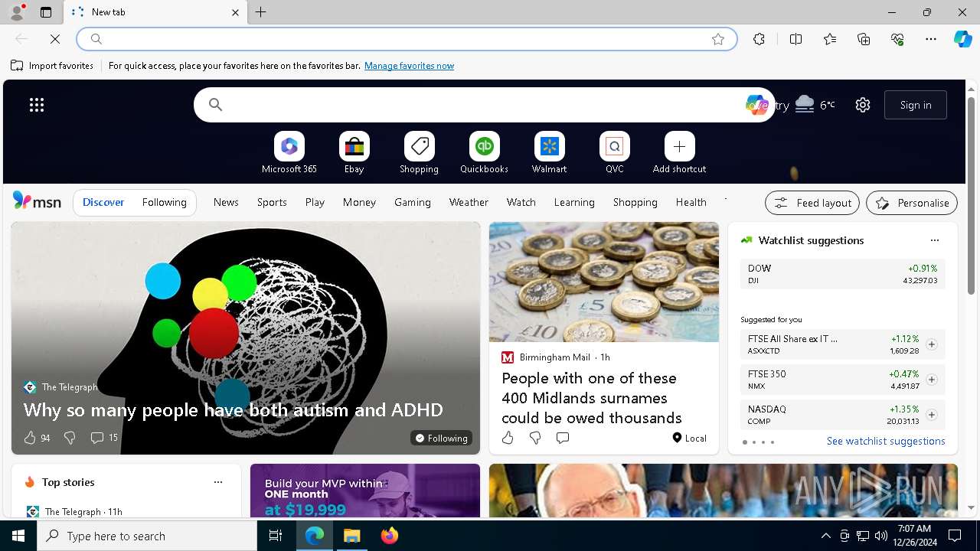This screenshot has width=980, height=551.
Task: Add FTSE All Share to watchlist
Action: [x=932, y=344]
